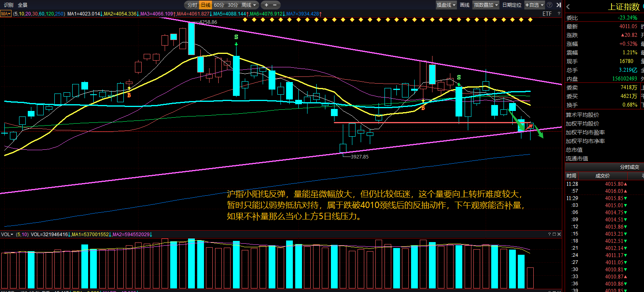Click the 日期定位 date locate button

click(x=512, y=5)
